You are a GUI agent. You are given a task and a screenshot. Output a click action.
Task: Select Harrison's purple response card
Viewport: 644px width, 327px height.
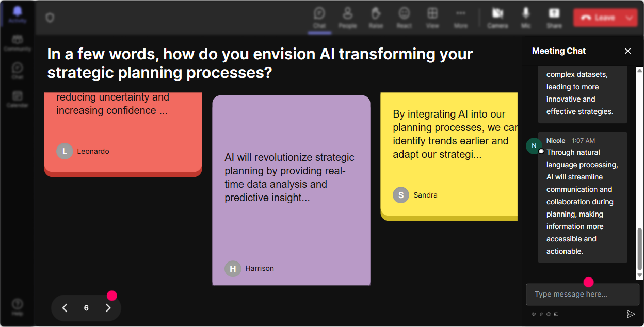pyautogui.click(x=291, y=190)
